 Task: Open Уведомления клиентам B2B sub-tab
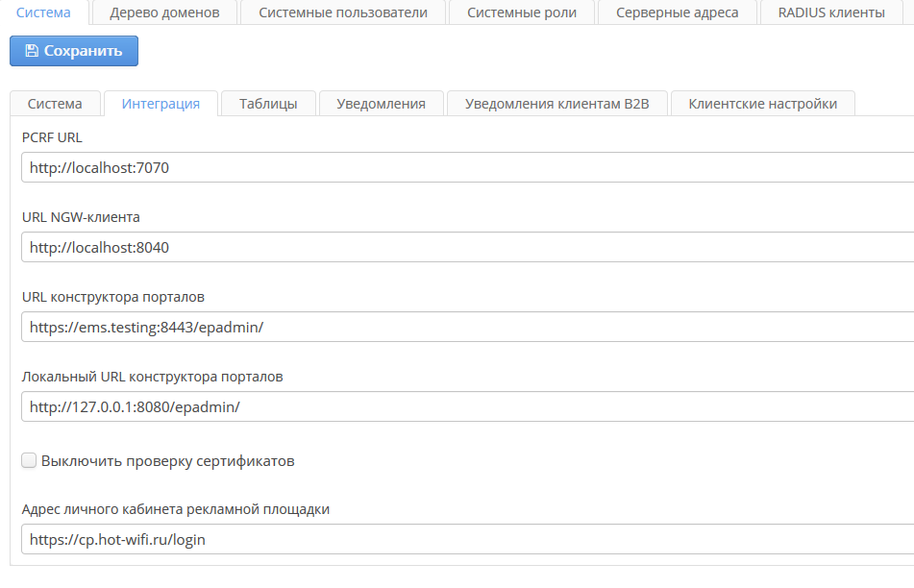pyautogui.click(x=557, y=104)
